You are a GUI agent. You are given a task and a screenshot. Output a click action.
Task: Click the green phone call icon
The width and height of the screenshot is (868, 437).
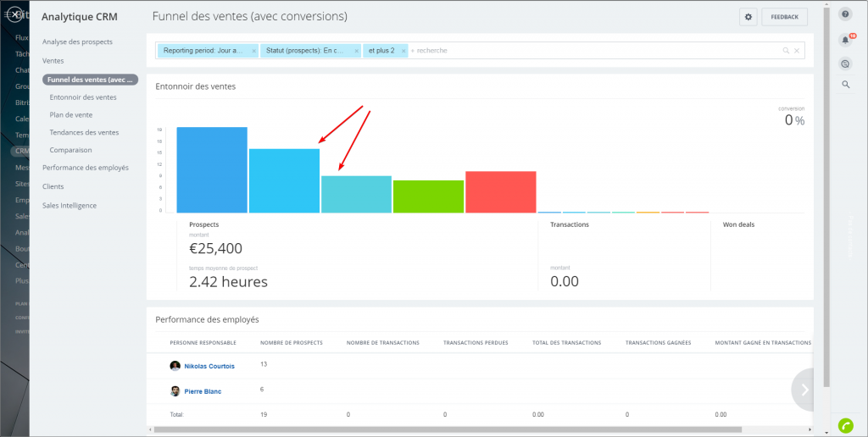[x=845, y=425]
